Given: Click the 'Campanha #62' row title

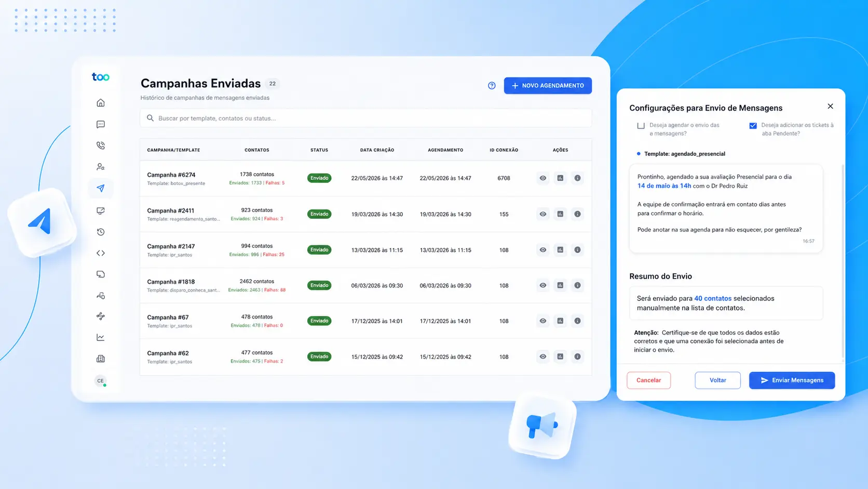Looking at the screenshot, I should [x=168, y=353].
